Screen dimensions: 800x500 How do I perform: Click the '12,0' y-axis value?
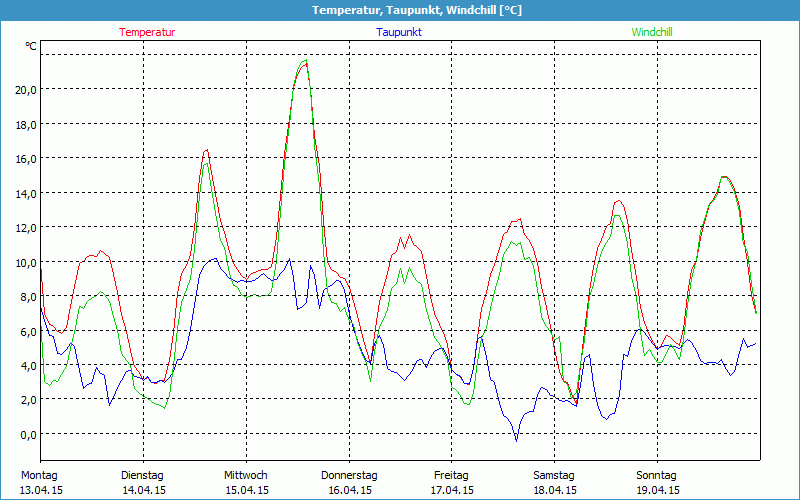coord(26,228)
